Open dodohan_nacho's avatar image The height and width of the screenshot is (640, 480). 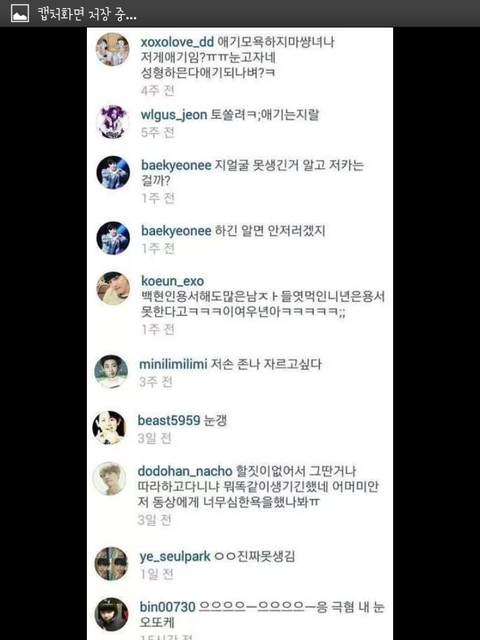109,478
